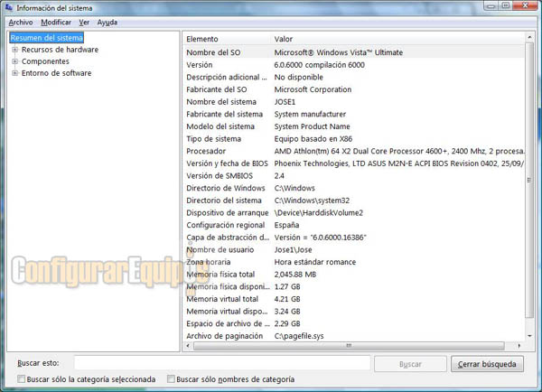Screen dimensions: 542x392
Task: Expand the Recursos de hardware node
Action: coord(14,51)
